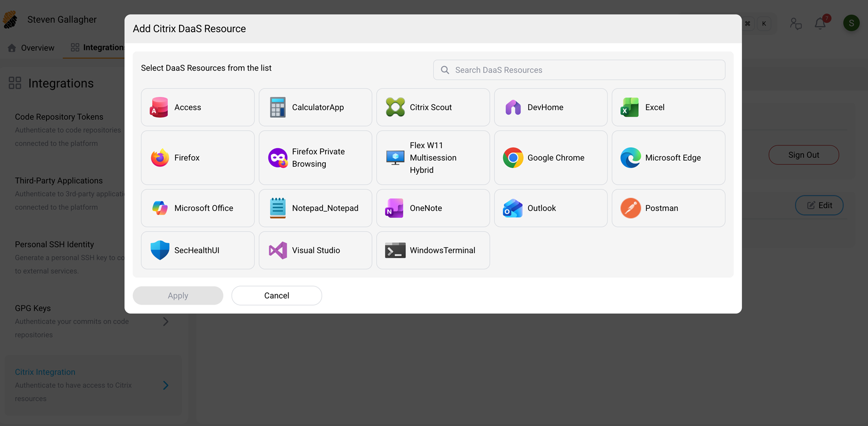The image size is (868, 426).
Task: Expand the GPG Keys chevron
Action: pos(166,322)
